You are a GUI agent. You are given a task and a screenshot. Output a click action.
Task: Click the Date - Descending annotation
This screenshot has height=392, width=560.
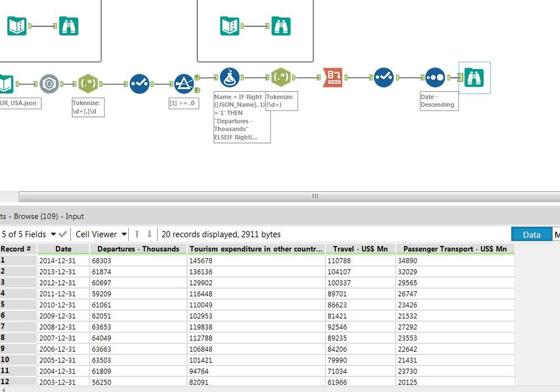click(x=439, y=101)
